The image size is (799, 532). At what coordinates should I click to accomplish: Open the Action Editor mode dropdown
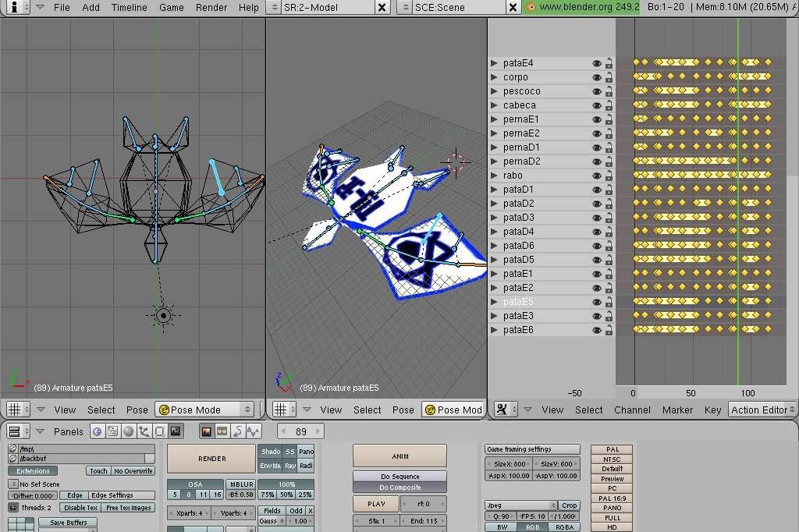(x=762, y=410)
